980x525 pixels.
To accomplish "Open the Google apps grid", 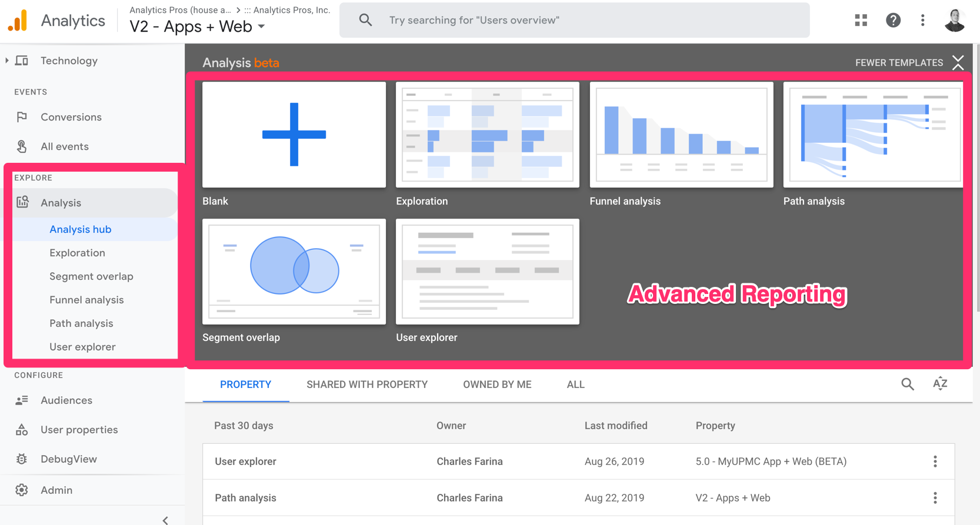I will click(861, 21).
